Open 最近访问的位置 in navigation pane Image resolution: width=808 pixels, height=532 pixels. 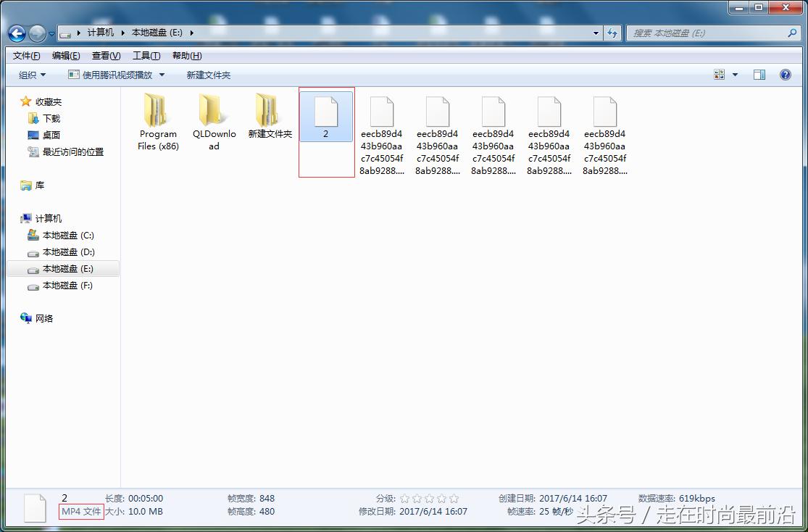(65, 152)
